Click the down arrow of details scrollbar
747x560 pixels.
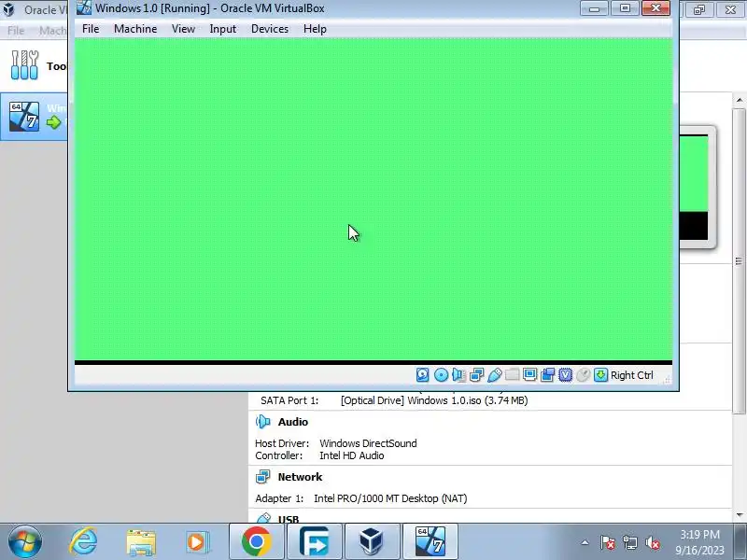pyautogui.click(x=740, y=515)
